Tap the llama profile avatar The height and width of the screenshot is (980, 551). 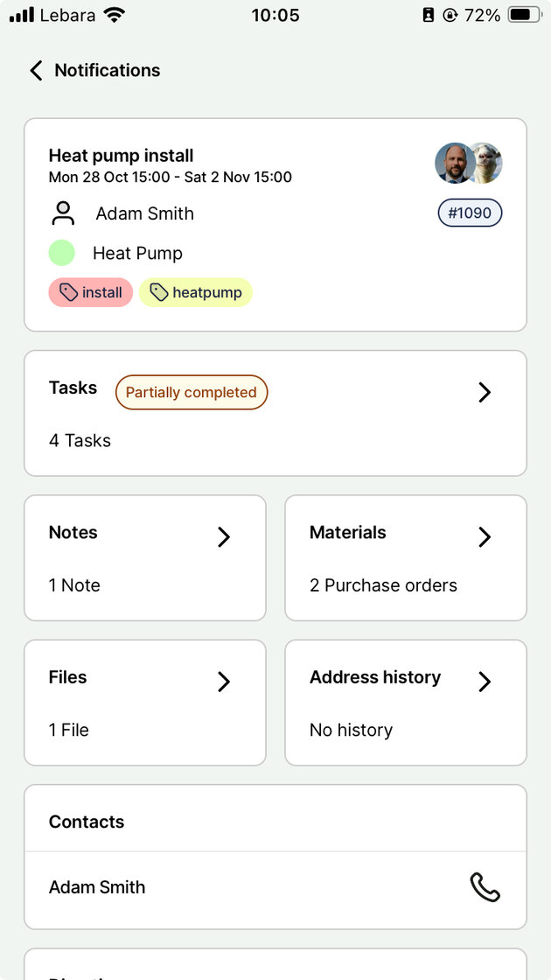tap(487, 163)
